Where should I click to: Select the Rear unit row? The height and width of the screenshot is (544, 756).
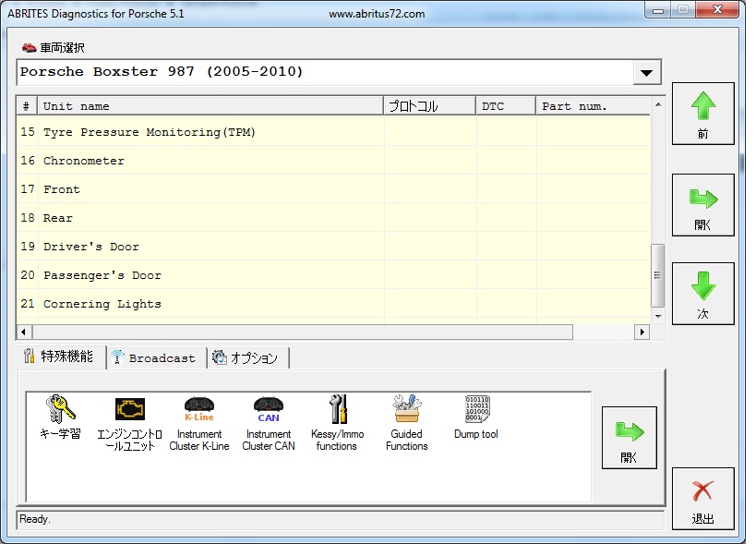pos(333,218)
